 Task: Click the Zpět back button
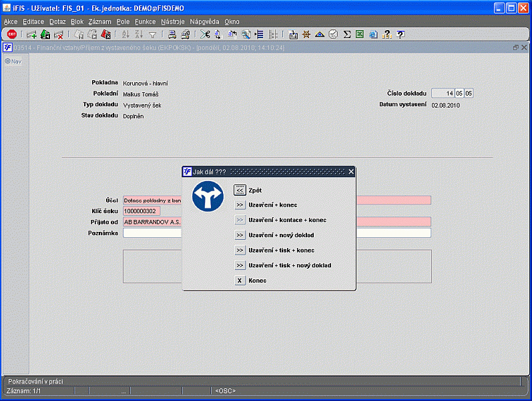240,190
